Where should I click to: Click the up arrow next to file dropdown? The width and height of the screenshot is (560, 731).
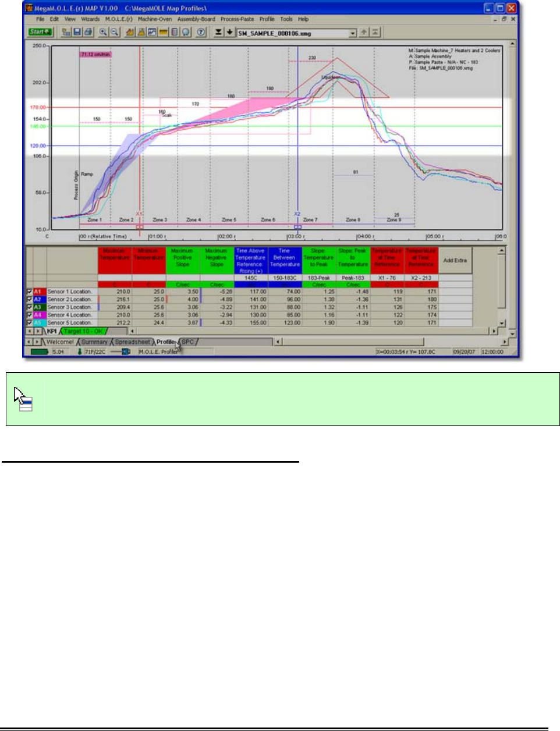coord(364,33)
